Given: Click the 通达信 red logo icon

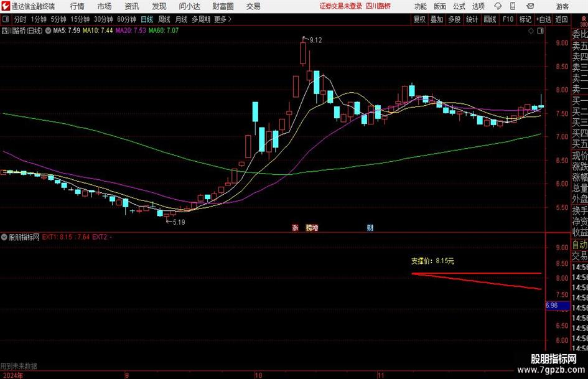Looking at the screenshot, I should point(6,6).
